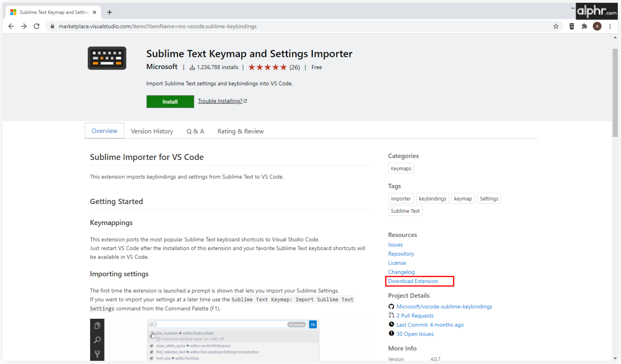Open the Chrome profile avatar

click(x=597, y=26)
